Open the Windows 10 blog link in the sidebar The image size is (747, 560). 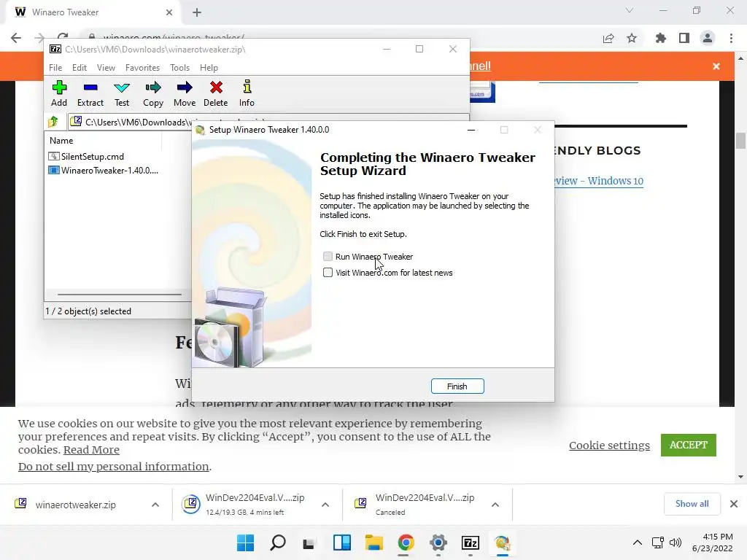(x=600, y=181)
